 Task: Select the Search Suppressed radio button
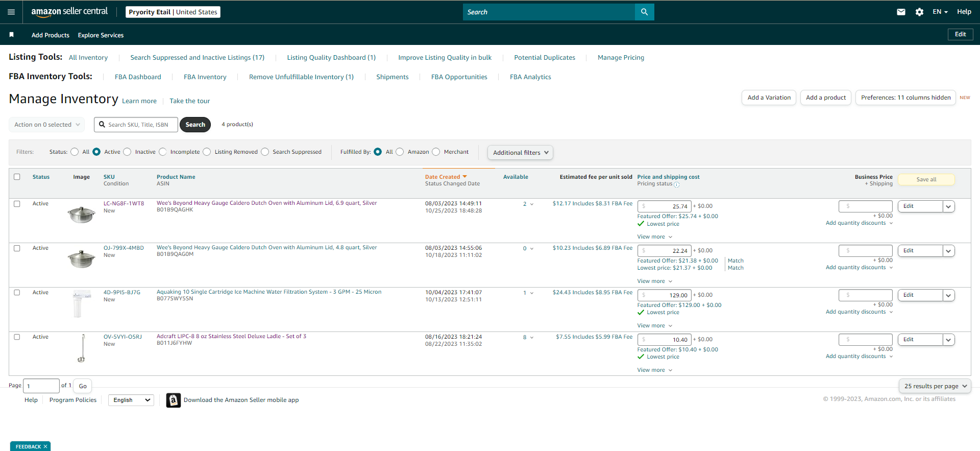tap(265, 152)
